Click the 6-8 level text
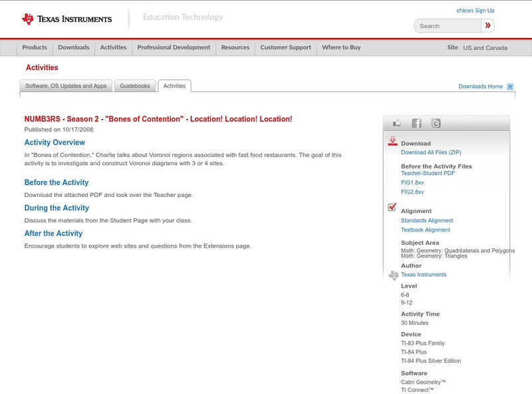 tap(405, 295)
